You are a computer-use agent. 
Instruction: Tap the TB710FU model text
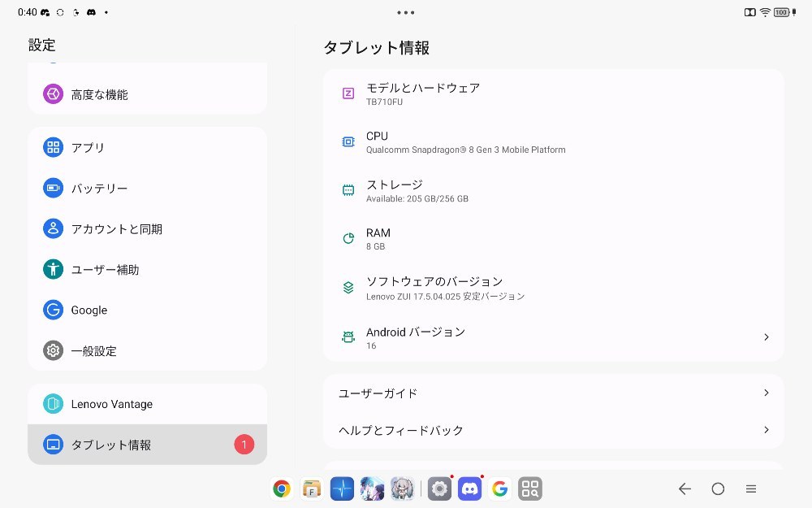click(384, 102)
